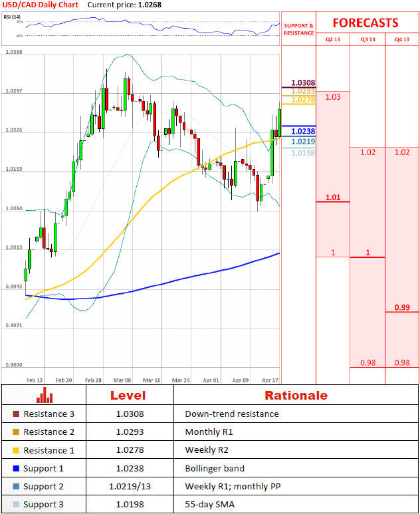Click the bold Q4 13 median forecast 0.99

[402, 307]
